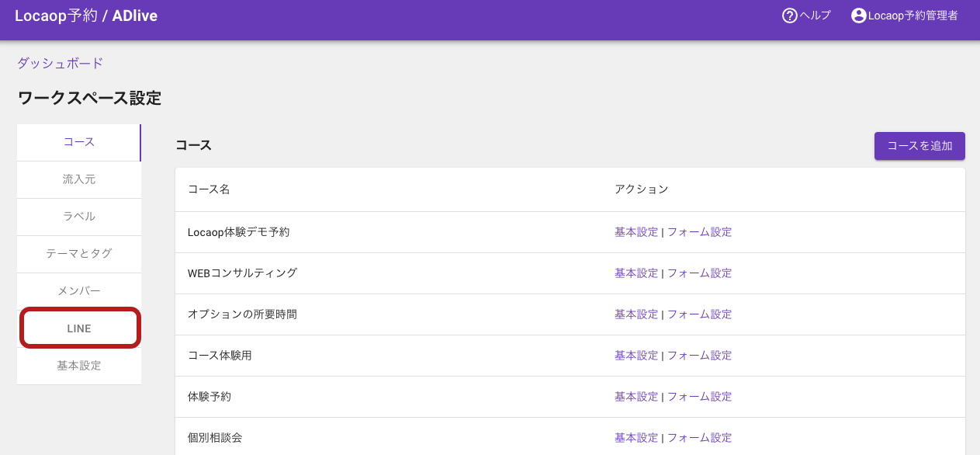980x455 pixels.
Task: Open the テーマとタグ settings tab
Action: (79, 254)
